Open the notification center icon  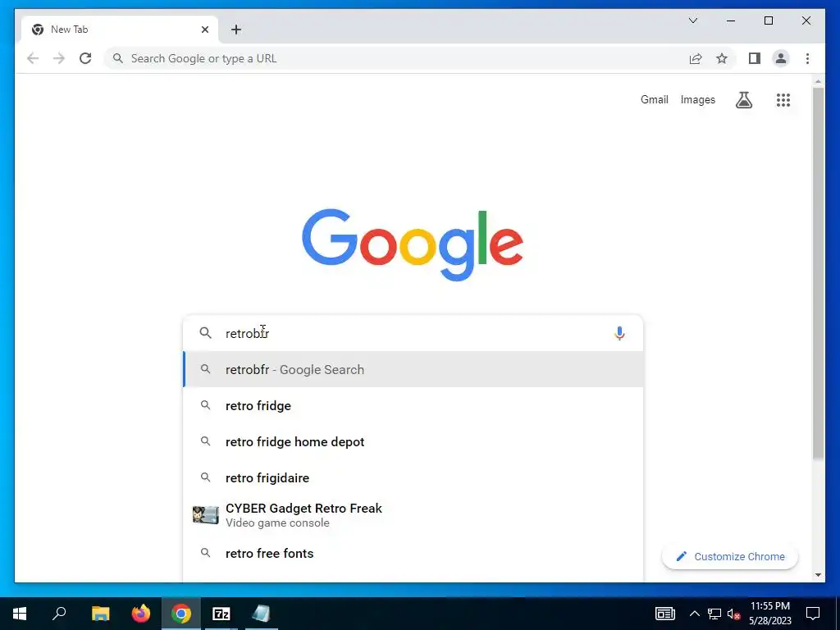tap(813, 614)
